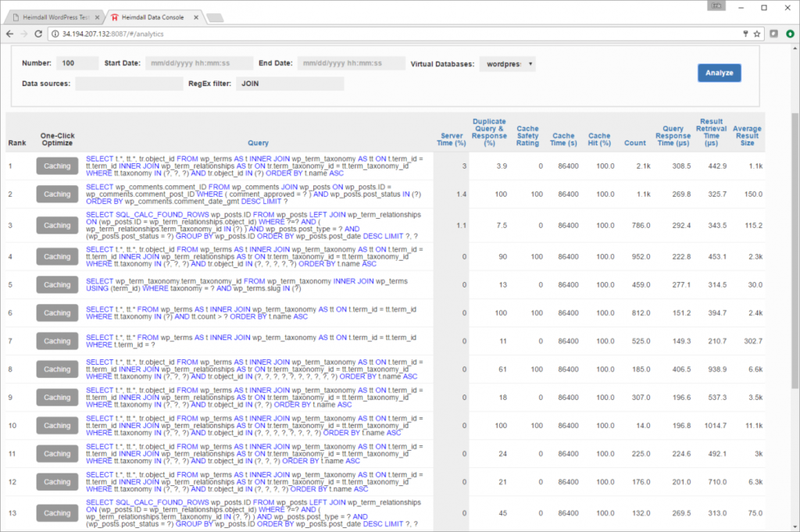
Task: Sort by Result Retrieval Time header
Action: (711, 132)
